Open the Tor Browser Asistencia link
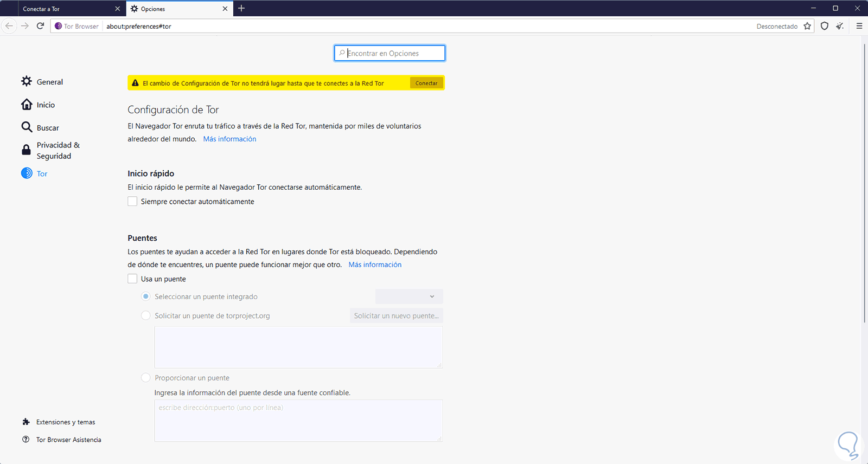The width and height of the screenshot is (868, 464). coord(69,440)
